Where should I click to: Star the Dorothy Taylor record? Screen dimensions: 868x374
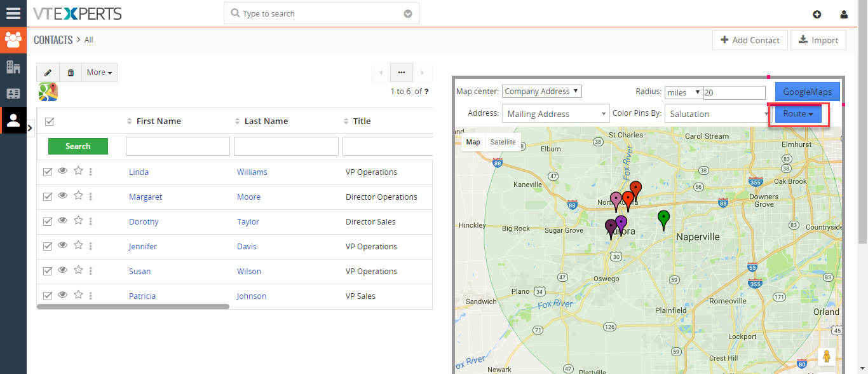pos(78,220)
